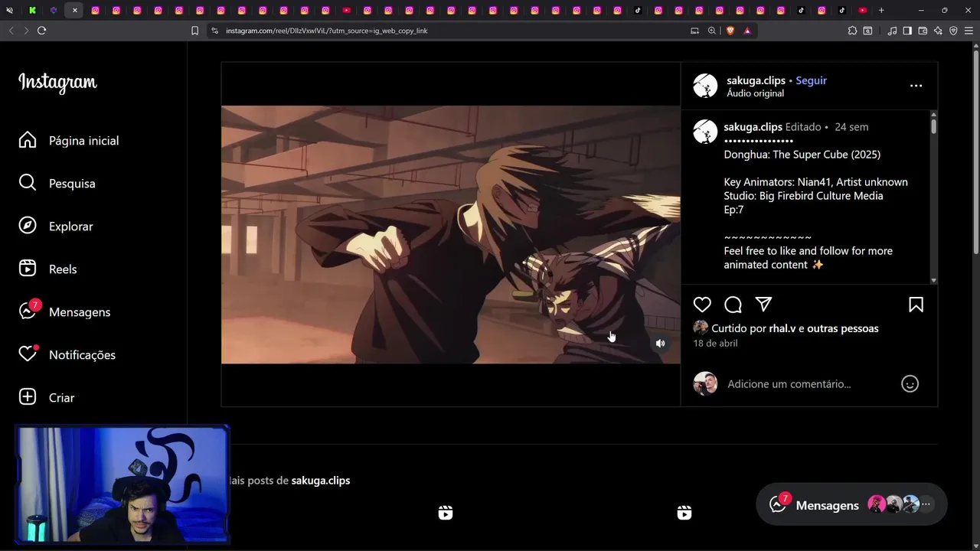
Task: Open sakuga.clips profile from post header
Action: pyautogui.click(x=756, y=80)
